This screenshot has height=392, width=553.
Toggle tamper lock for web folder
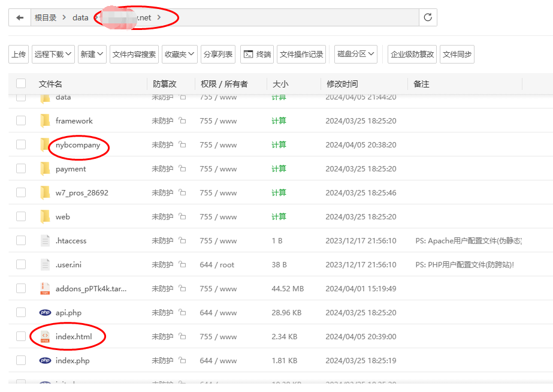(182, 216)
